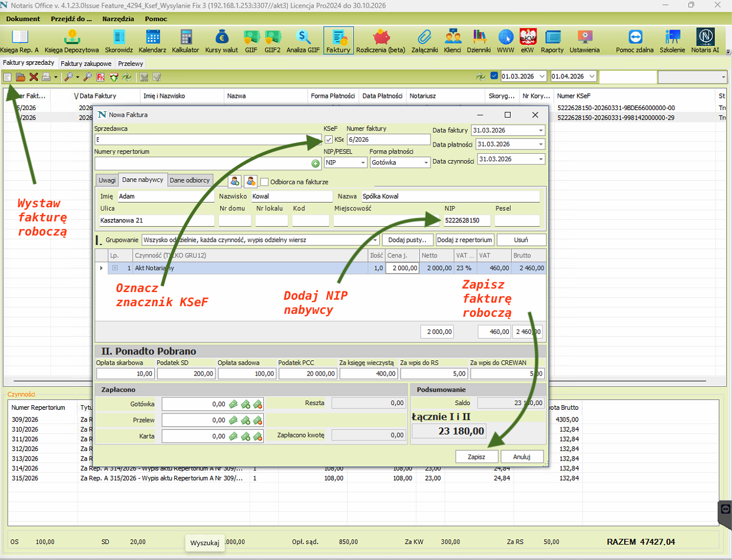Open the Narzędzia menu
Screen dimensions: 732x560
(x=118, y=19)
